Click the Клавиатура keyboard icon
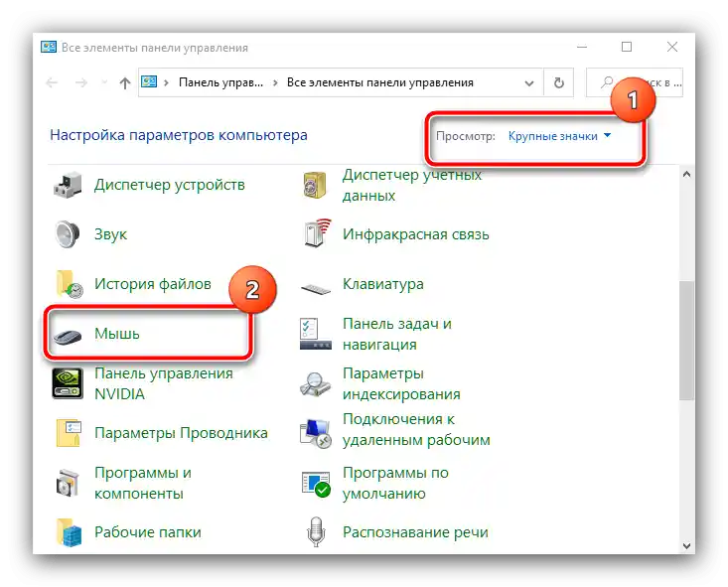 316,289
